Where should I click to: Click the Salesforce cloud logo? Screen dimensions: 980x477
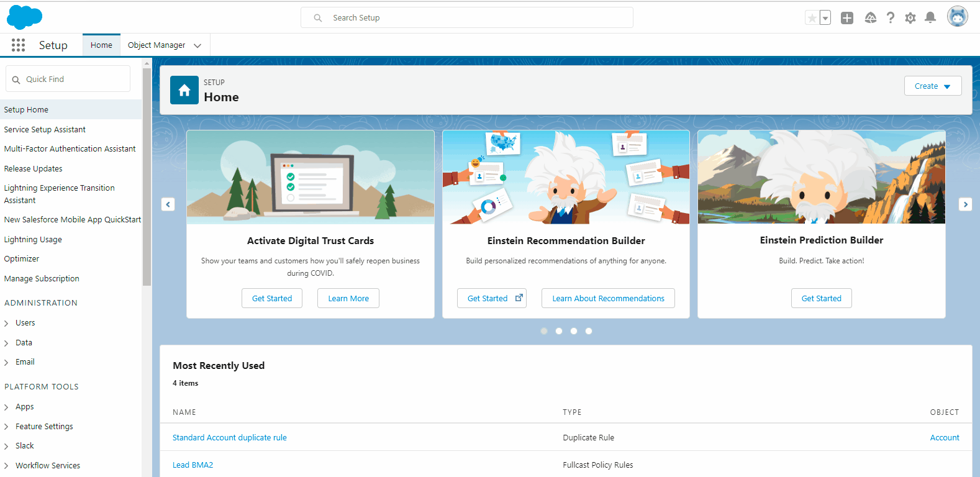pyautogui.click(x=24, y=17)
